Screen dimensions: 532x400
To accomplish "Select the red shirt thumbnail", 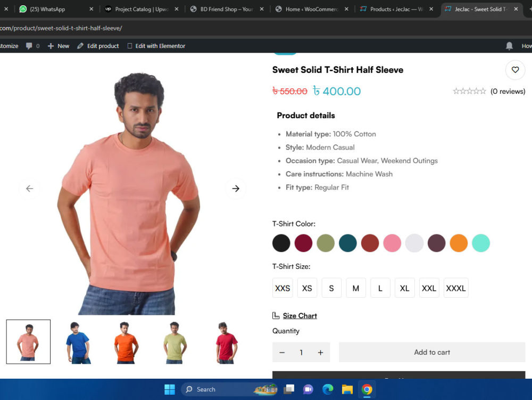I will pyautogui.click(x=227, y=342).
